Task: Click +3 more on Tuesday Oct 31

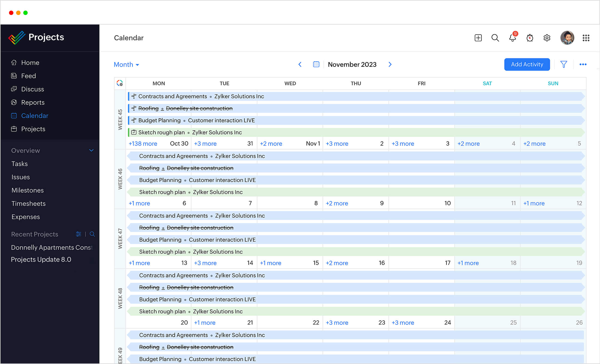Action: (x=206, y=143)
